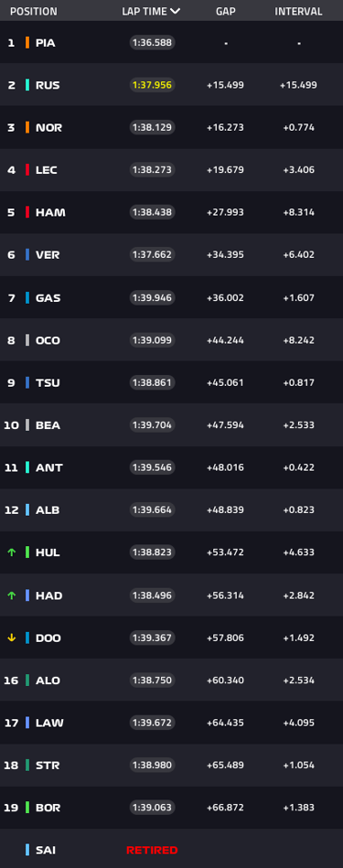This screenshot has height=868, width=343.
Task: Click RUS highlighted yellow lap time 1:37.956
Action: [152, 85]
